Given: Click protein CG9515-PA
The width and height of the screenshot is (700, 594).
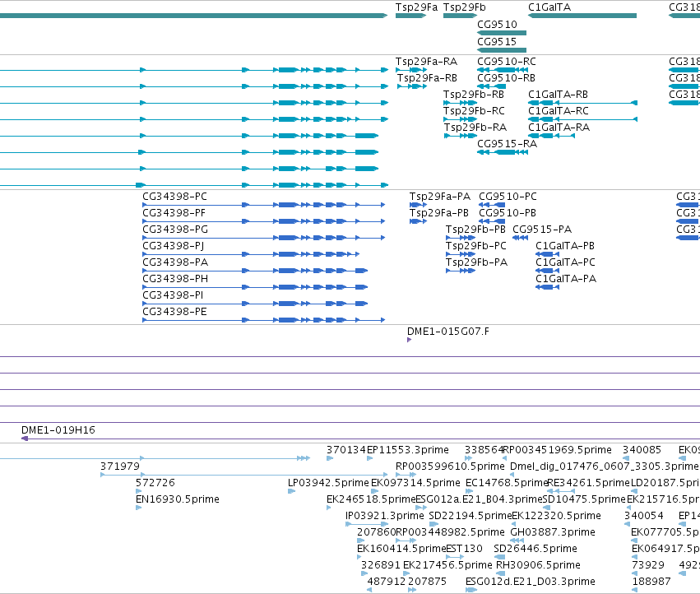Looking at the screenshot, I should click(542, 230).
